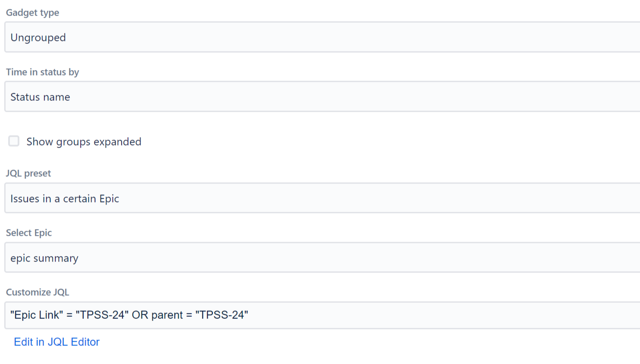Place cursor on "Epic Link" in JQL query

pyautogui.click(x=37, y=315)
